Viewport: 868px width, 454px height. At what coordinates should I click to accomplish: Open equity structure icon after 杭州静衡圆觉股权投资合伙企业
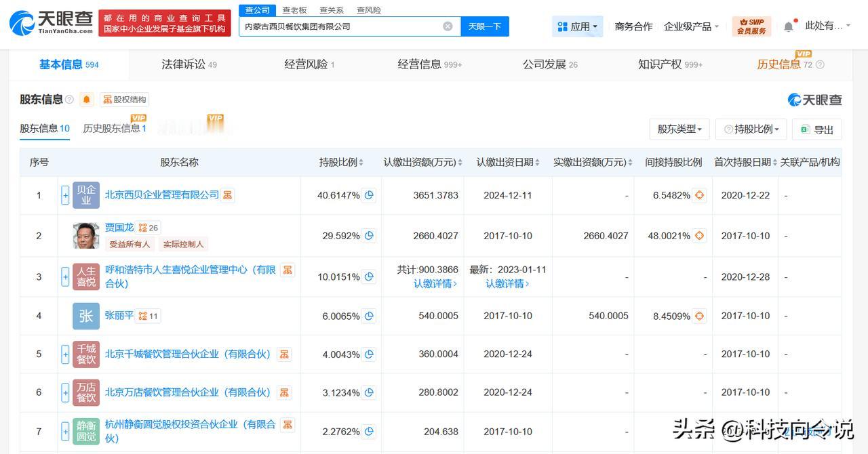pyautogui.click(x=288, y=424)
